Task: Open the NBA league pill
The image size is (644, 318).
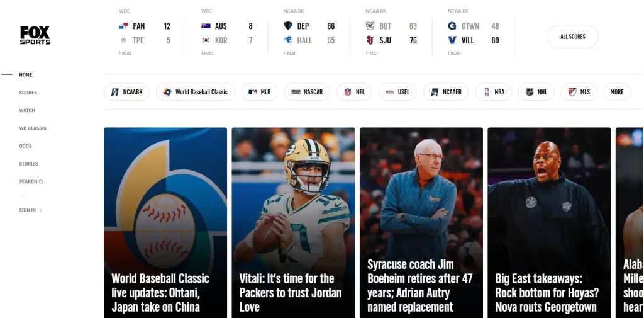Action: [493, 92]
